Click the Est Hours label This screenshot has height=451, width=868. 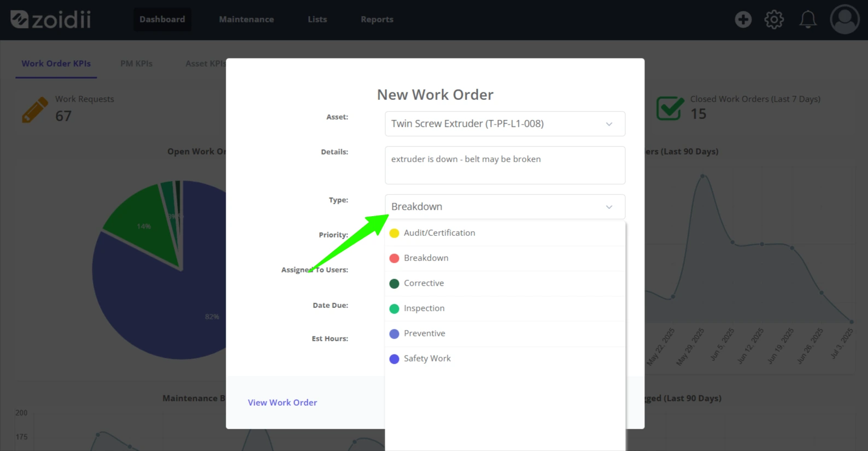[x=330, y=339]
